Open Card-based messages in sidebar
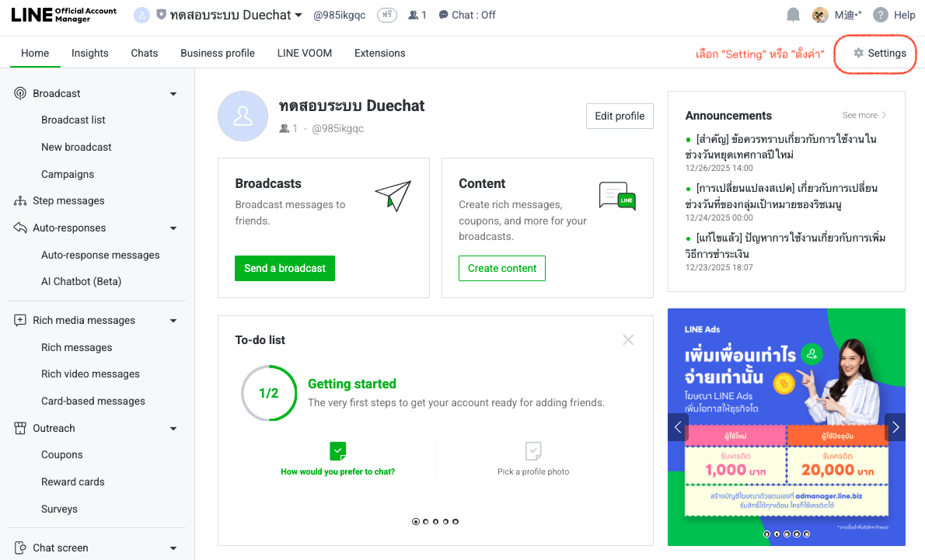The height and width of the screenshot is (560, 925). click(93, 402)
